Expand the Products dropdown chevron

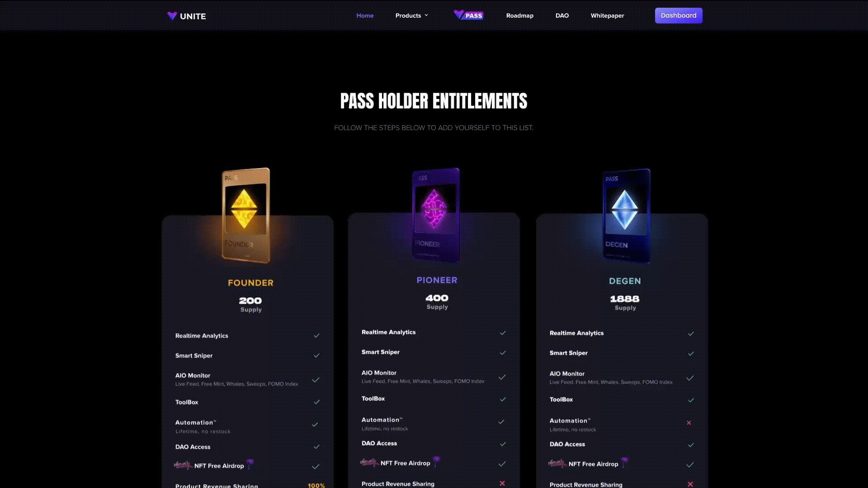tap(426, 15)
